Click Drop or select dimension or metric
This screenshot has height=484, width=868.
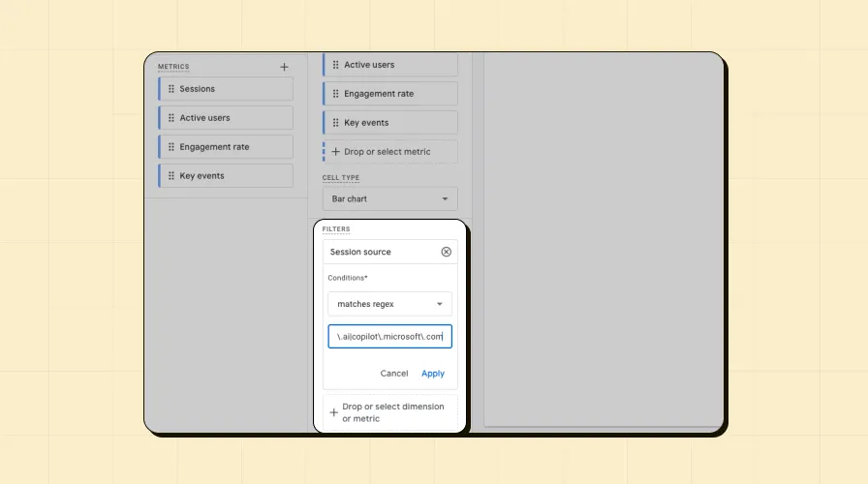(390, 412)
